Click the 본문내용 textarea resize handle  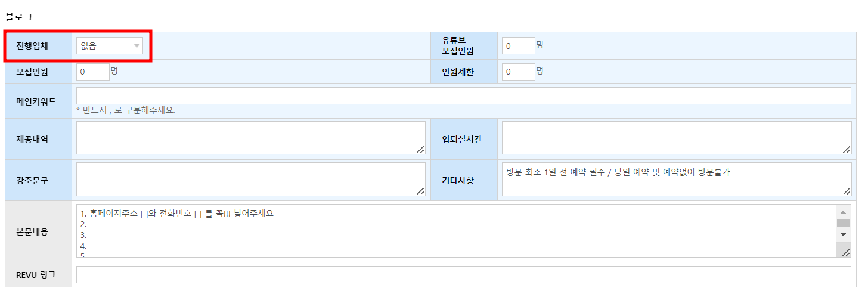(x=847, y=253)
